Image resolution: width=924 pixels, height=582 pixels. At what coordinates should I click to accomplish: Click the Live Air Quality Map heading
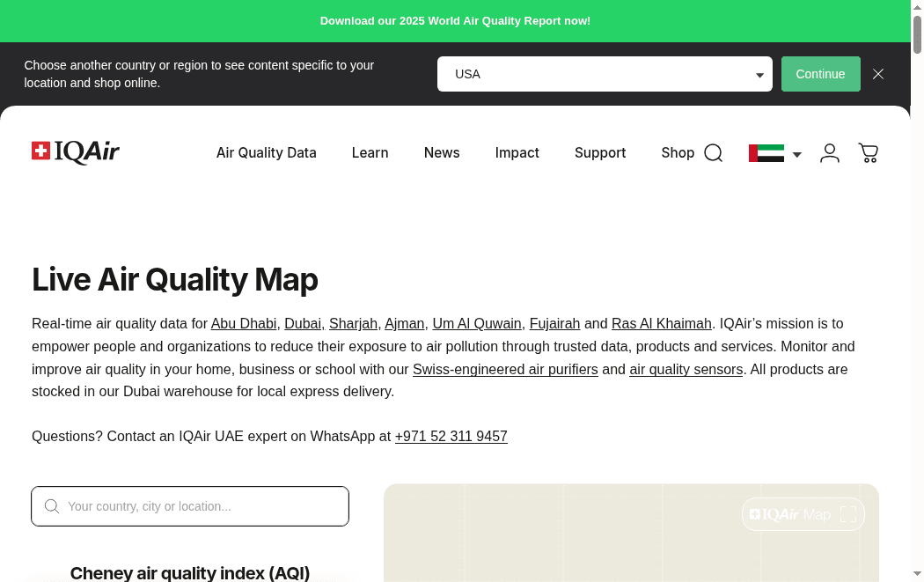click(x=175, y=279)
